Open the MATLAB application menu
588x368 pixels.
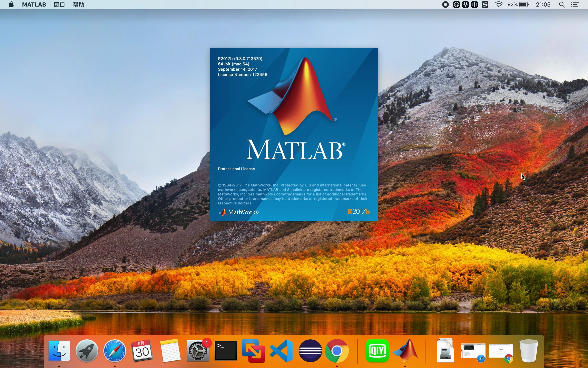pos(34,4)
